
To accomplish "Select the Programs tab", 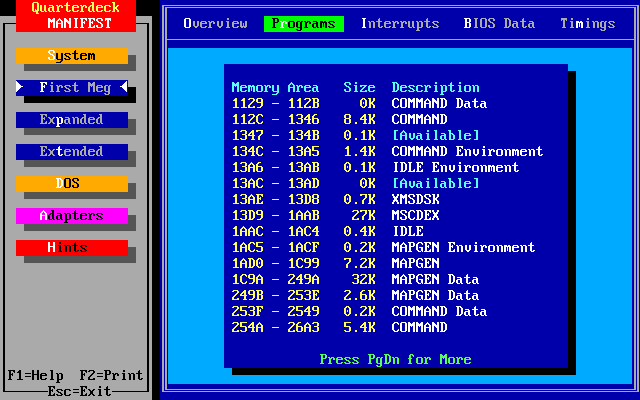I will tap(304, 24).
